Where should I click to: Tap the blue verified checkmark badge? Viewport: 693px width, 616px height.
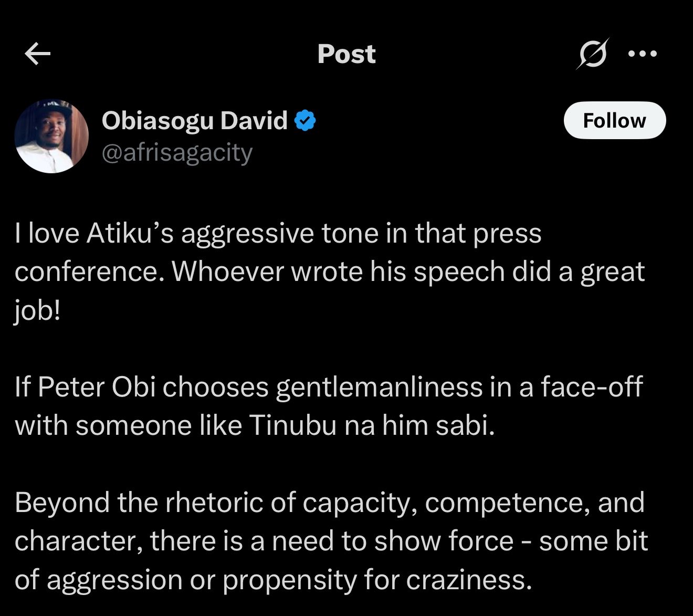click(305, 121)
